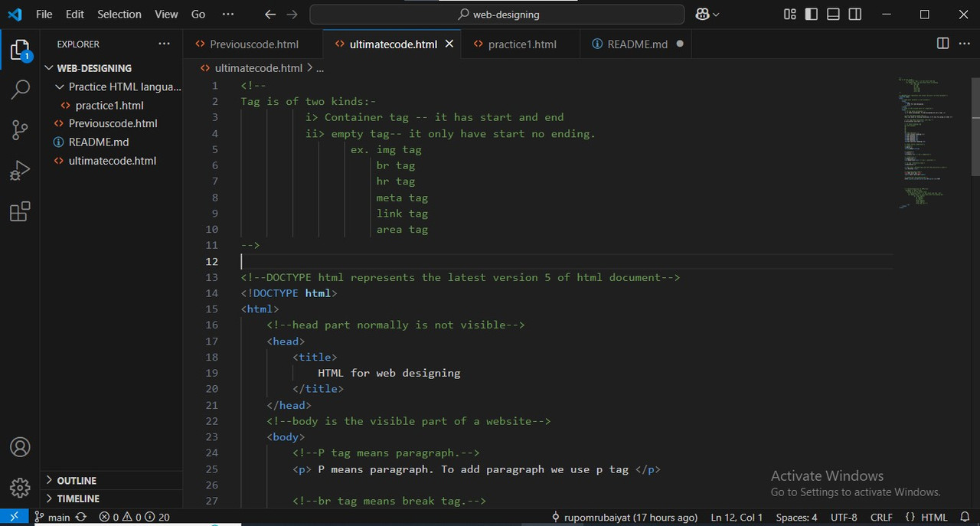
Task: Open the errors and warnings status item
Action: [134, 517]
